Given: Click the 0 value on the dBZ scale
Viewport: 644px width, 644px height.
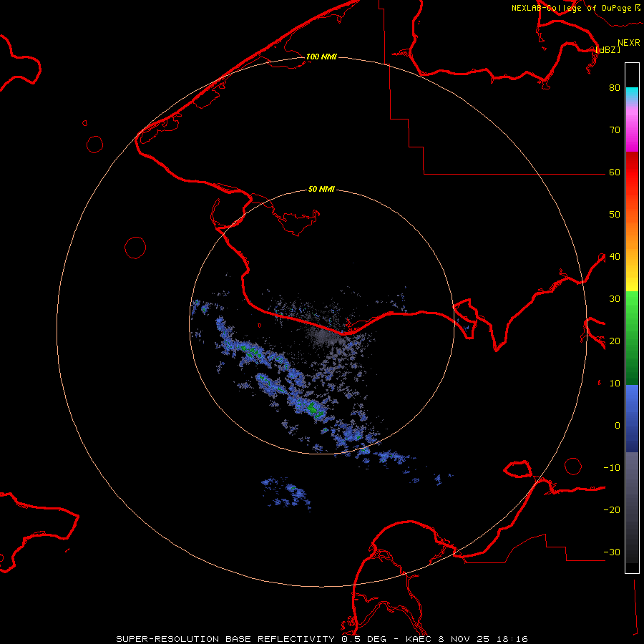Looking at the screenshot, I should click(618, 426).
